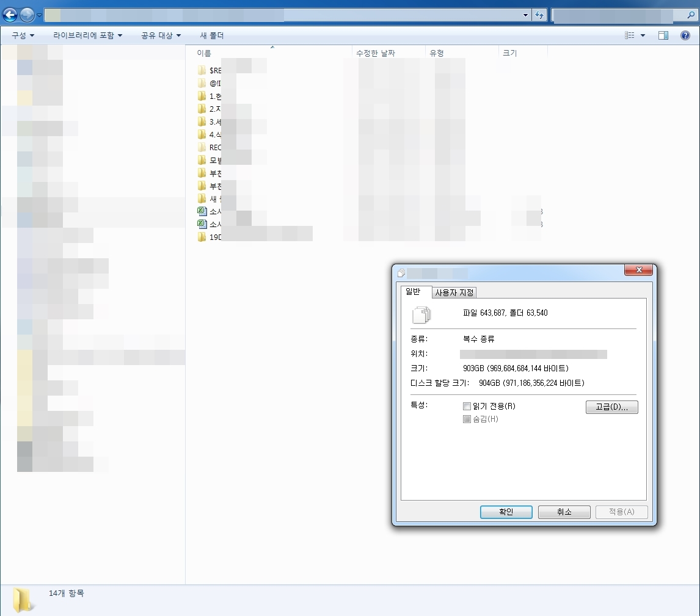Create a folder with 새 폴더
The height and width of the screenshot is (616, 700).
click(211, 35)
